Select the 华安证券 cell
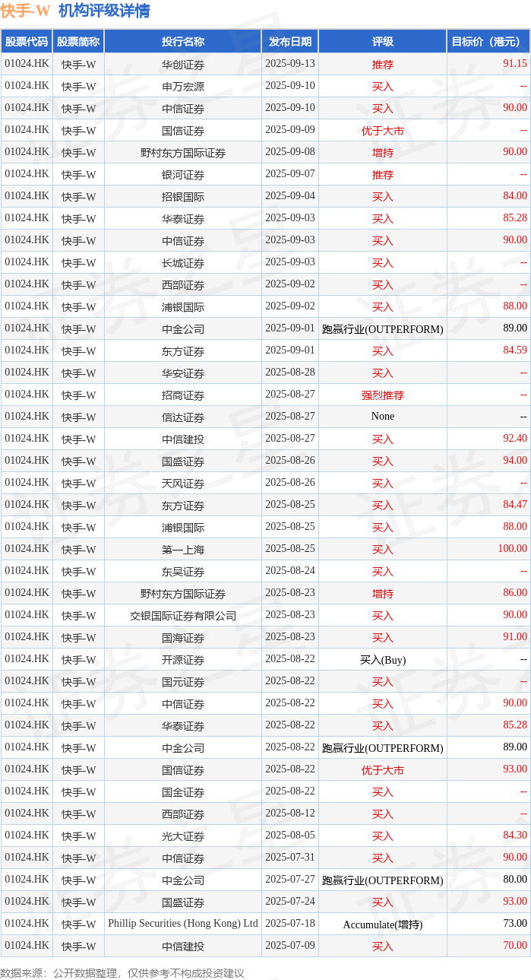Viewport: 531px width, 980px height. click(x=183, y=373)
